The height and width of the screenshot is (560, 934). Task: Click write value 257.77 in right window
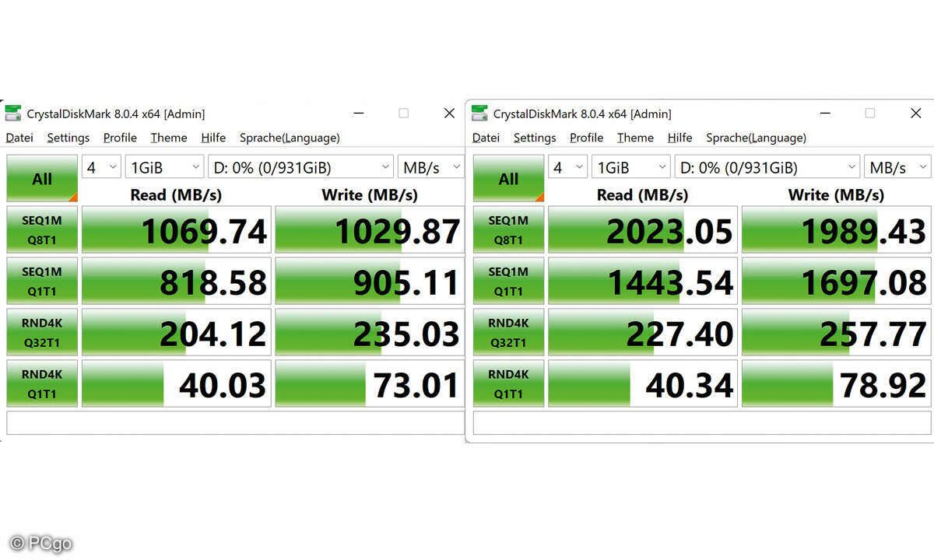tap(836, 333)
